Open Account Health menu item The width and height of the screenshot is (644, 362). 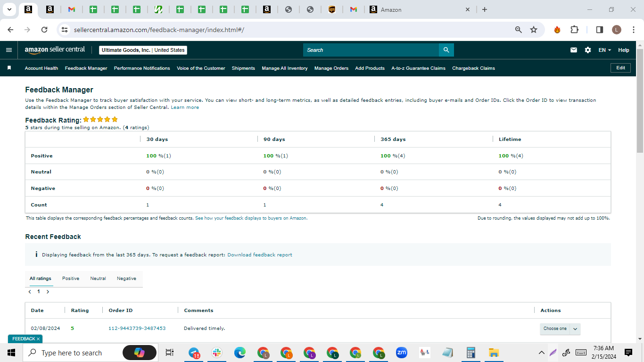click(x=41, y=68)
